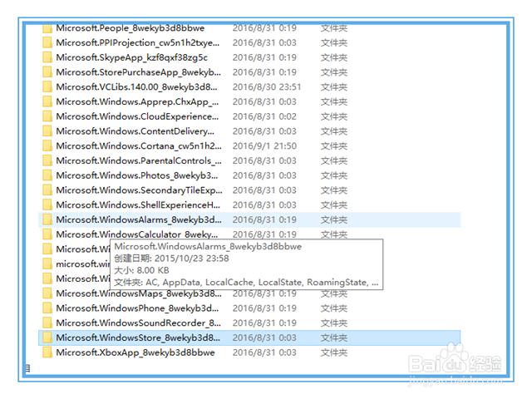532x399 pixels.
Task: Click the date in the Microsoft.SkypeApp row
Action: (264, 57)
